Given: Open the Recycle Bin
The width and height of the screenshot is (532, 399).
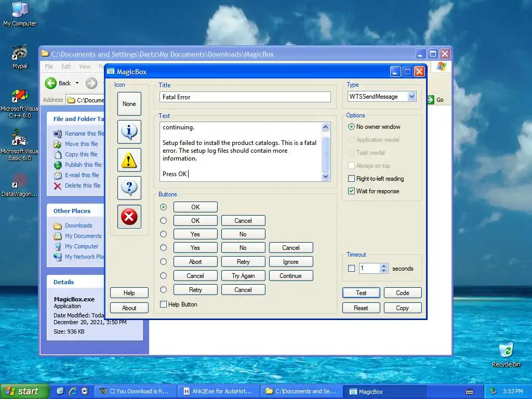Looking at the screenshot, I should 506,354.
